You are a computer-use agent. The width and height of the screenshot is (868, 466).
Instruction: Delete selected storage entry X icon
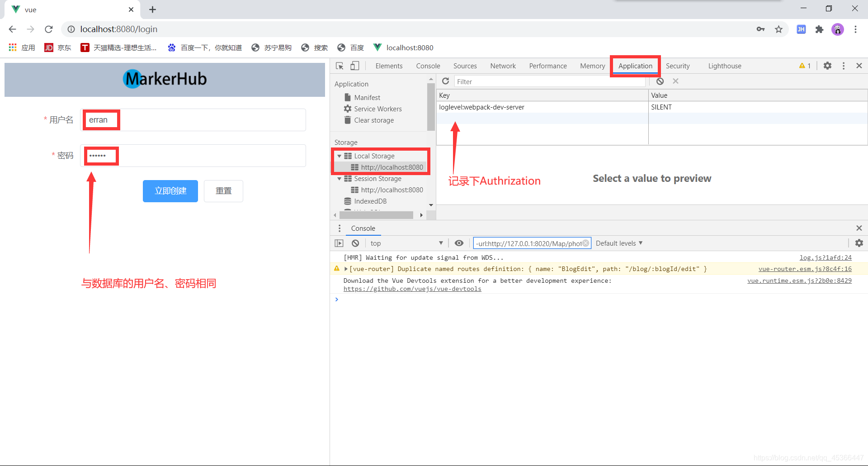(675, 81)
